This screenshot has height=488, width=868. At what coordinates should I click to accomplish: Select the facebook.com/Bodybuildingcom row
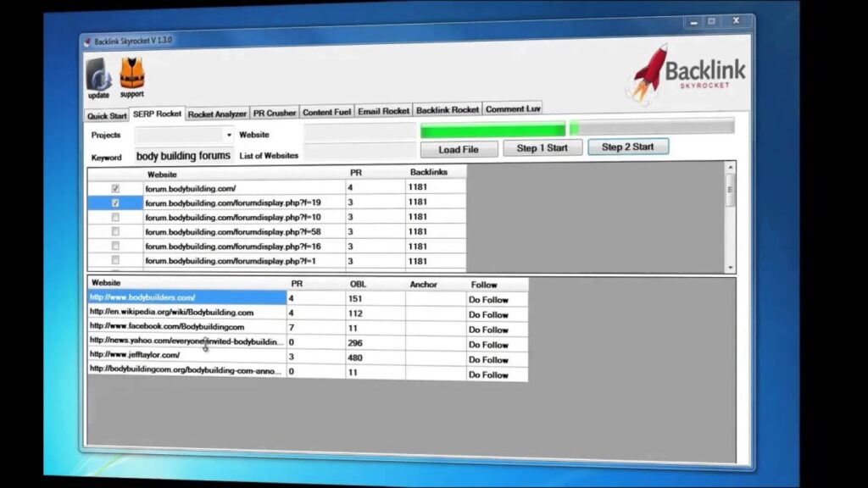point(308,328)
